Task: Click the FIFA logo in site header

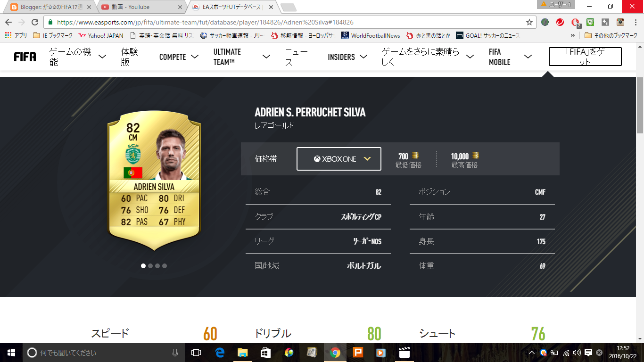Action: point(25,57)
